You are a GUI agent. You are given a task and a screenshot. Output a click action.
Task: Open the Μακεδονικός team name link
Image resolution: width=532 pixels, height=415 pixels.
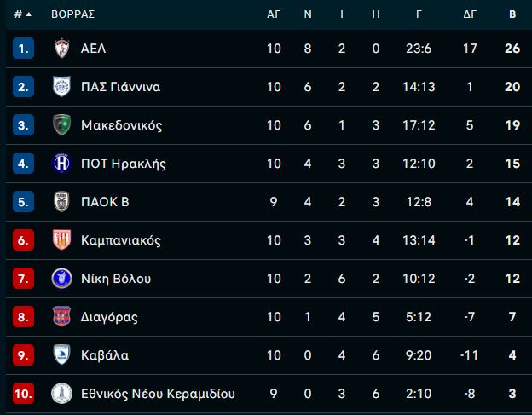121,125
